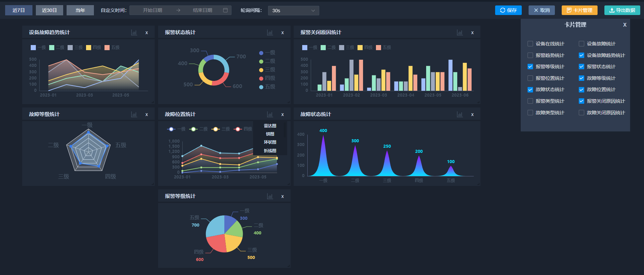Open chart type menu on 设备故障趋势统计 card
644x275 pixels.
click(134, 33)
